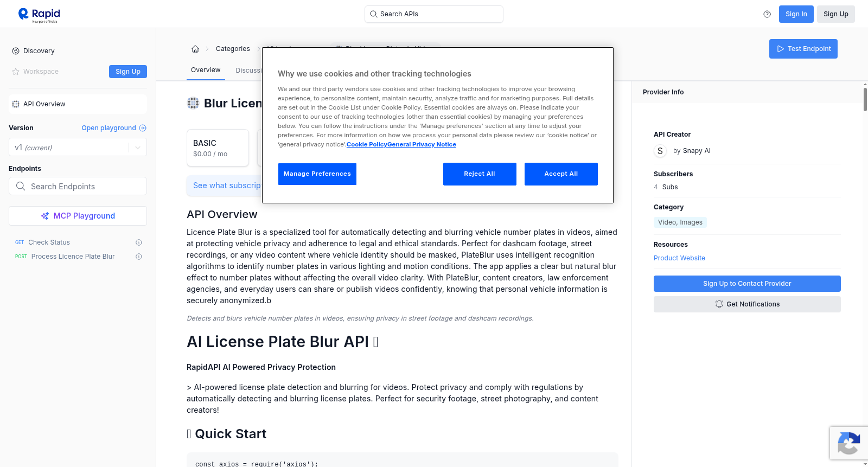The height and width of the screenshot is (467, 868).
Task: Click the Provider Info panel scrollbar
Action: pos(865,99)
